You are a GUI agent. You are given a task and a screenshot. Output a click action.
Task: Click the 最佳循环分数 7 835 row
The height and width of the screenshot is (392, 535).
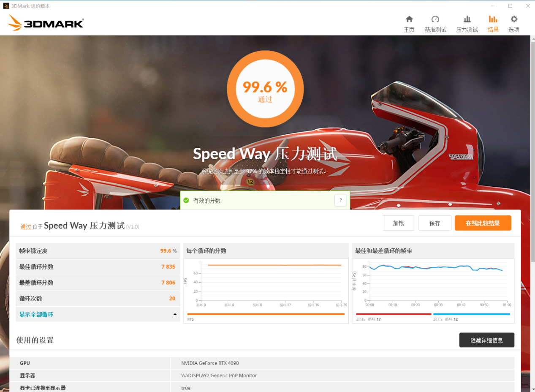coord(98,267)
